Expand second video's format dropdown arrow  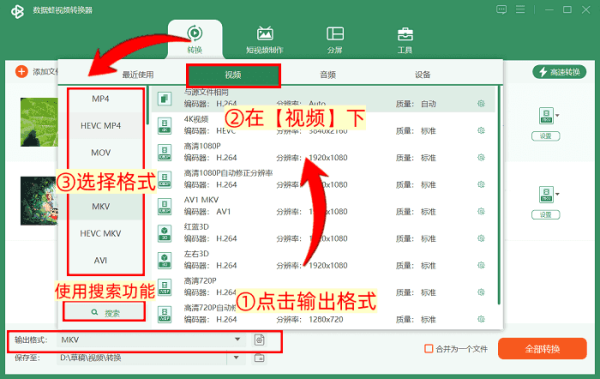(558, 194)
